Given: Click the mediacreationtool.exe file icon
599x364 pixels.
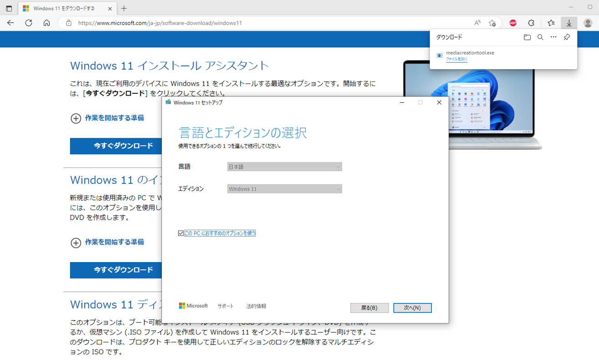Looking at the screenshot, I should click(440, 56).
